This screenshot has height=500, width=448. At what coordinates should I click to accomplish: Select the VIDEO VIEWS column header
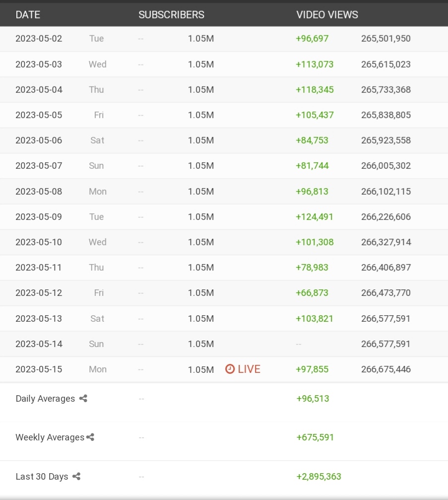pos(327,15)
